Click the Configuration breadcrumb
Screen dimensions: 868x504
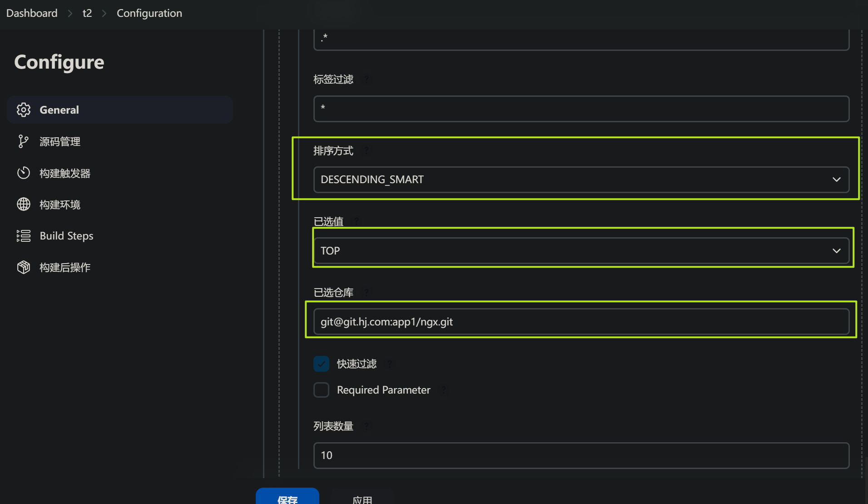(x=149, y=13)
